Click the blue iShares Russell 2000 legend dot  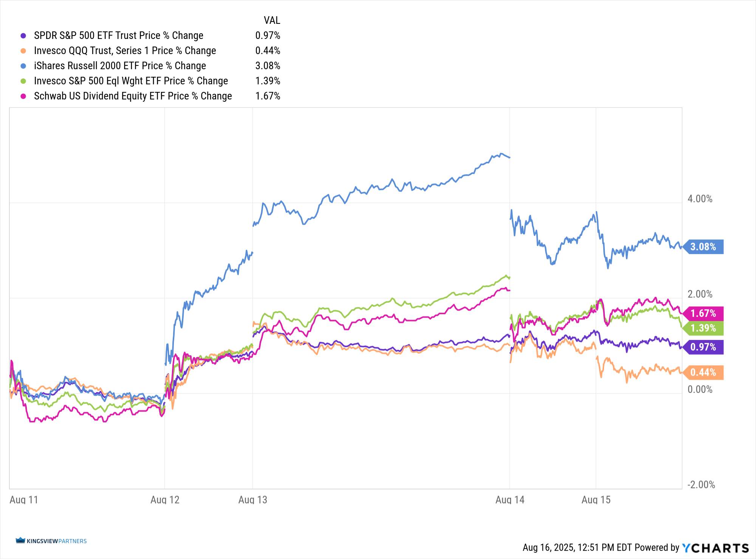[23, 66]
